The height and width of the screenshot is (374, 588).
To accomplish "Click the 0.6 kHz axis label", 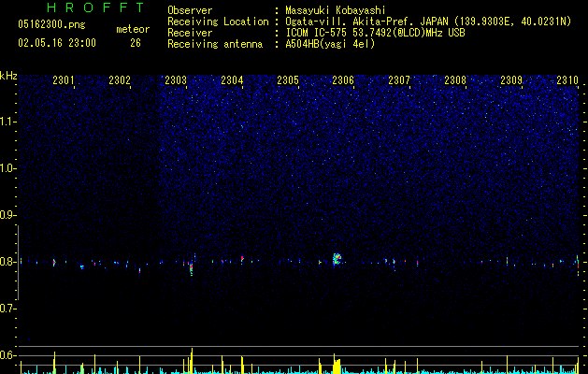I will coord(7,355).
